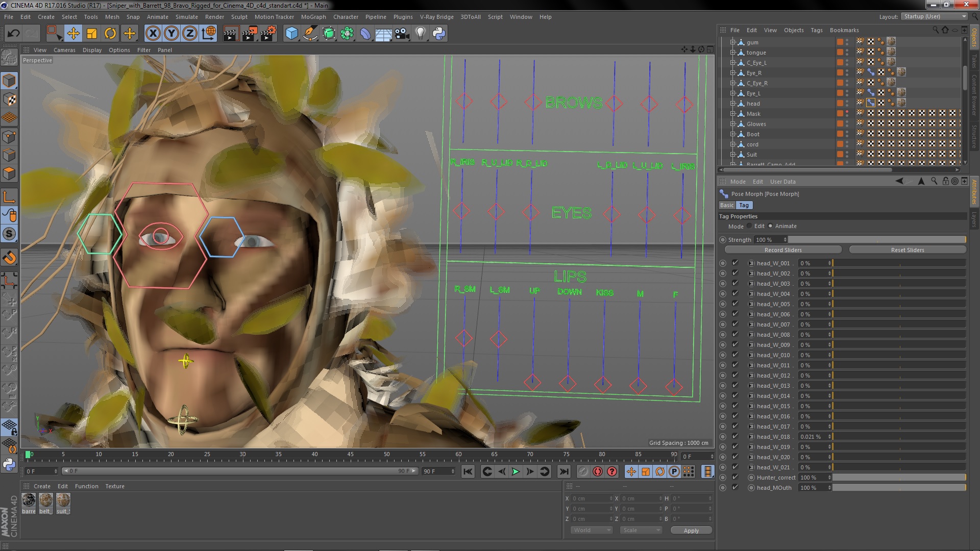Open the viewport Cameras menu

64,50
